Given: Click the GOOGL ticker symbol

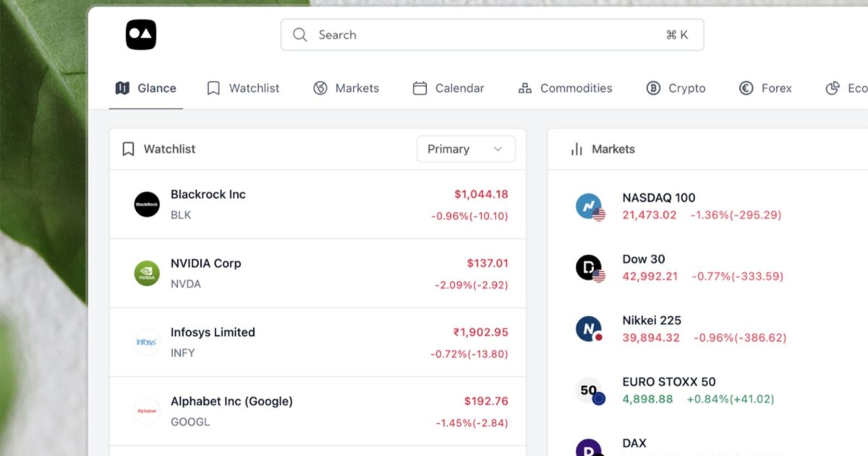Looking at the screenshot, I should 190,422.
